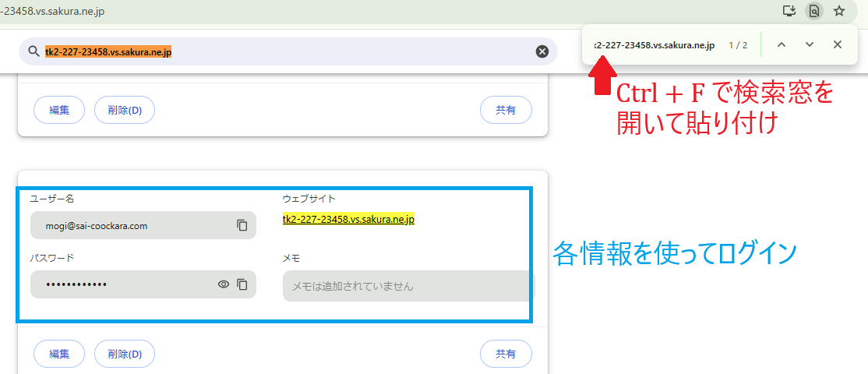Click the lower 削除(D) button
Screen dimensions: 868x374
point(125,354)
